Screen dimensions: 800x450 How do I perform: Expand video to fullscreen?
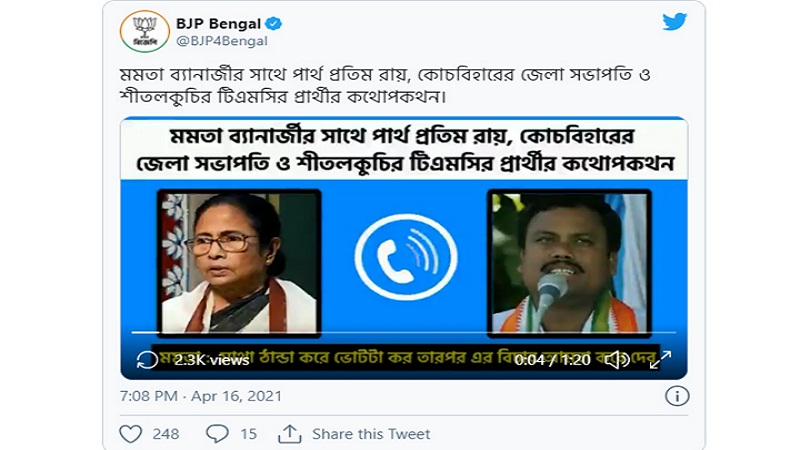pyautogui.click(x=660, y=360)
